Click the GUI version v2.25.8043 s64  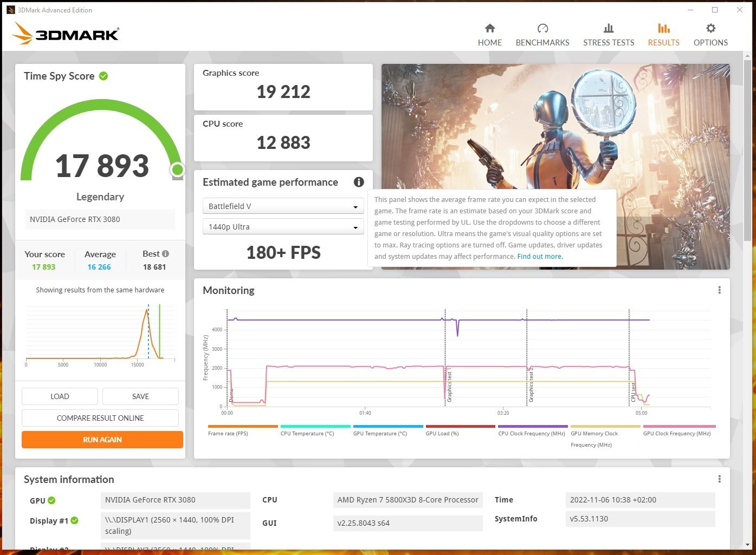[408, 523]
